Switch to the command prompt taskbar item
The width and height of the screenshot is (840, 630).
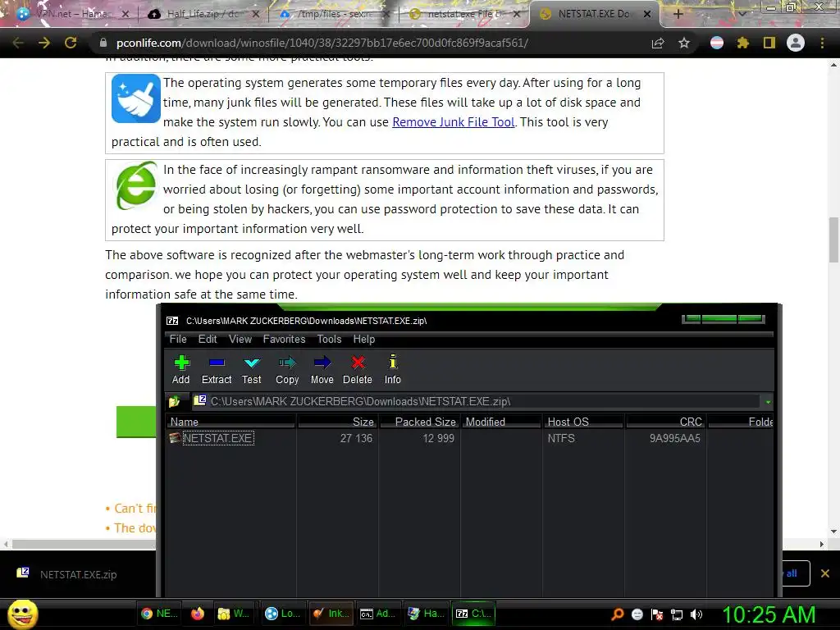click(x=377, y=614)
